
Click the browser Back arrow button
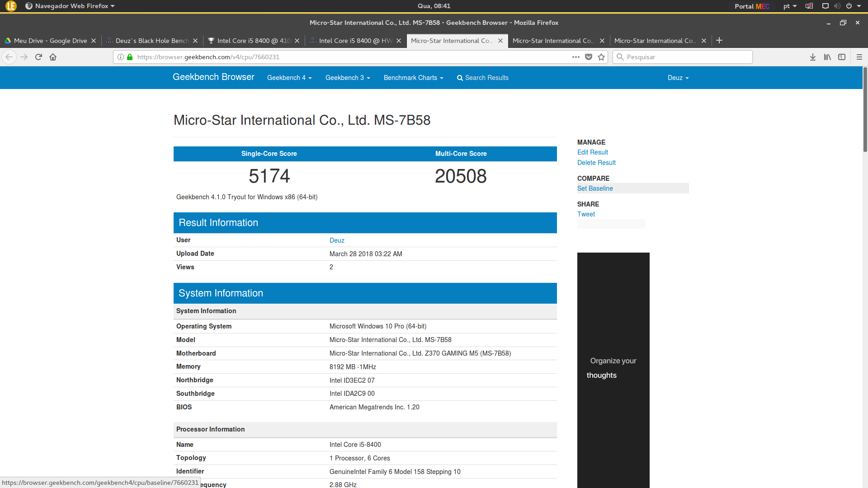tap(9, 57)
